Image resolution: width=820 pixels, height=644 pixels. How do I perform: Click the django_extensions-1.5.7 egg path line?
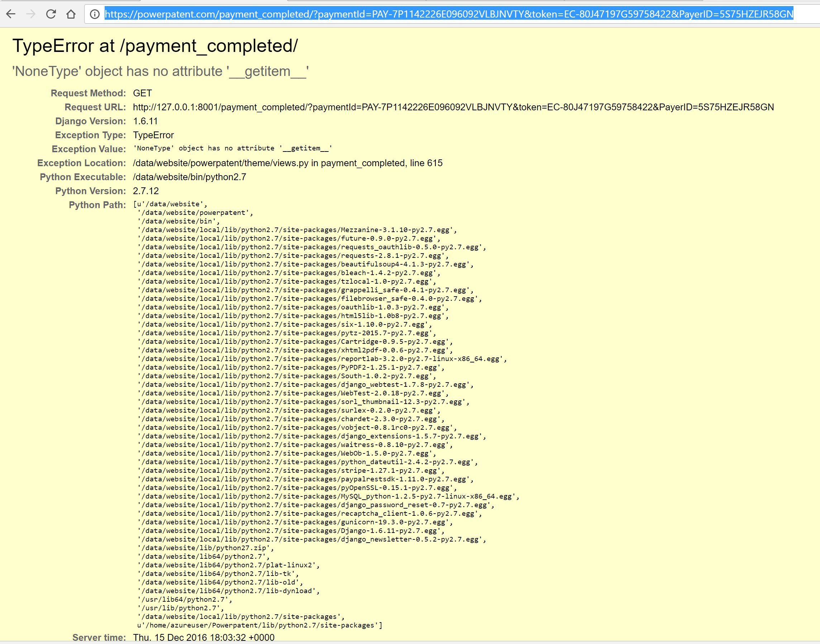[x=312, y=437]
